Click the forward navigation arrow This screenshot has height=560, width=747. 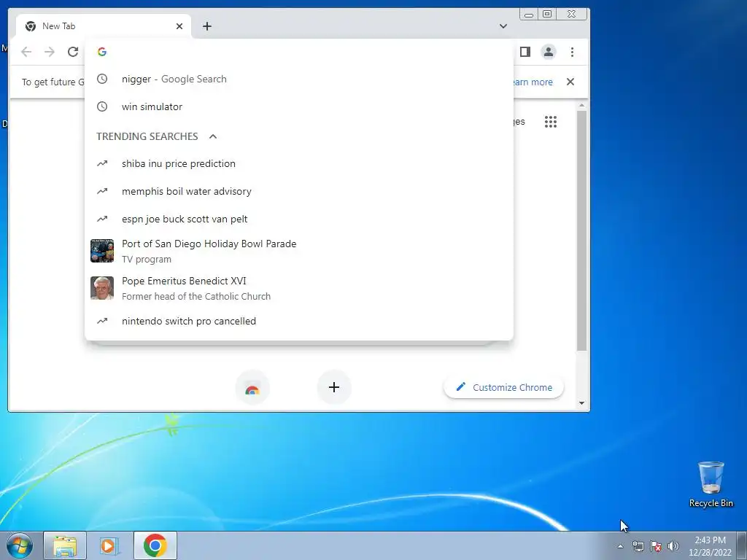(50, 52)
